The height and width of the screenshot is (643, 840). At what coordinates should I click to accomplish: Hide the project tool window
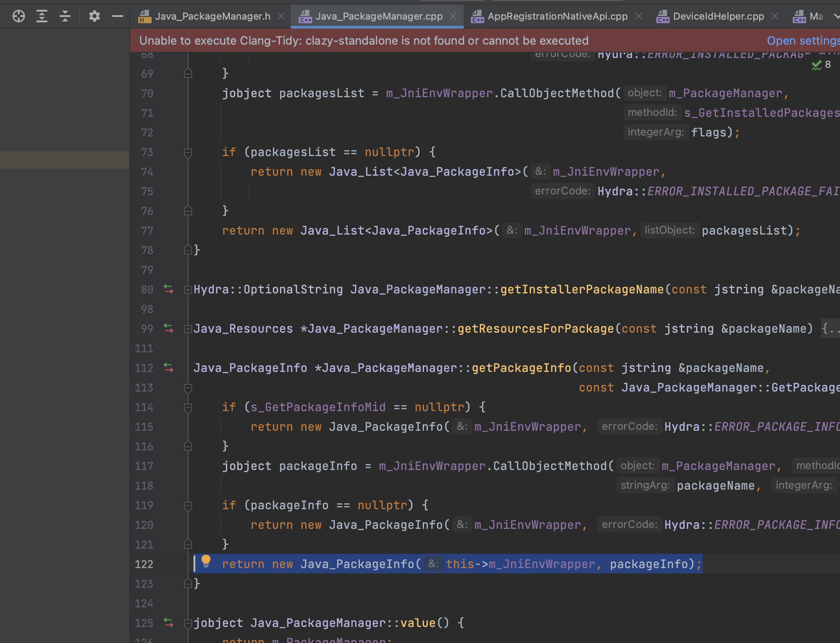117,16
